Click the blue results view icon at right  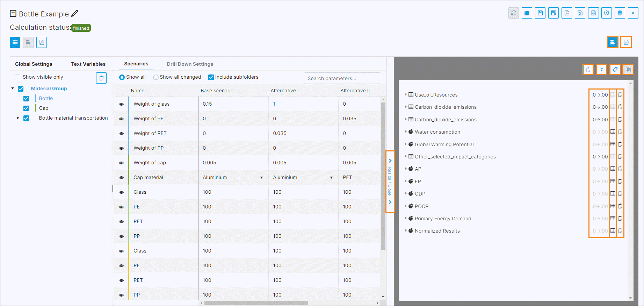(613, 42)
